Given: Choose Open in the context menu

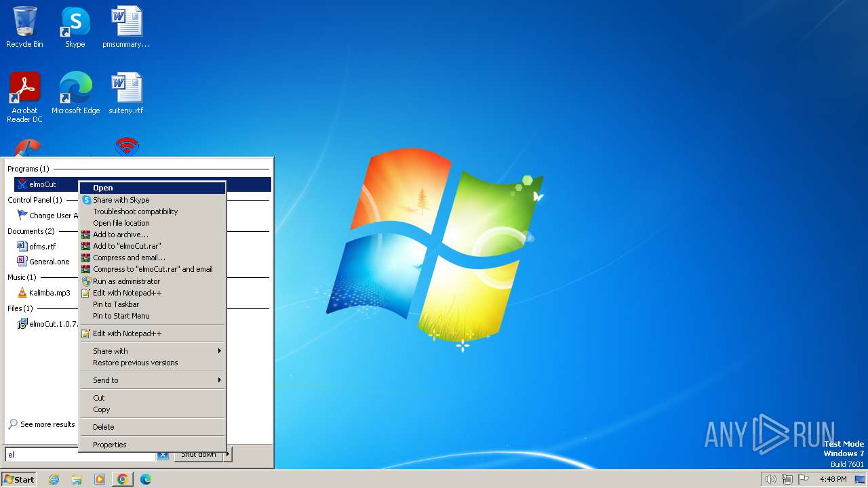Looking at the screenshot, I should (x=153, y=188).
